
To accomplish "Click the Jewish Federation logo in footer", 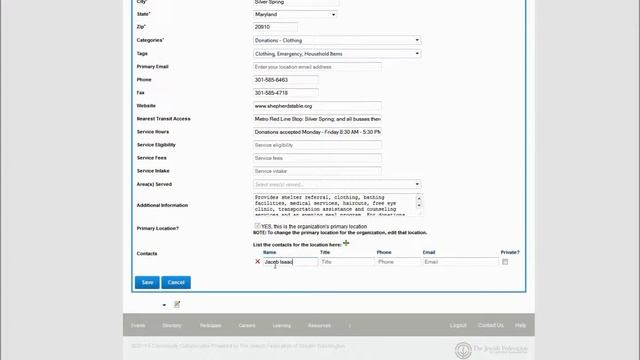I will (491, 349).
